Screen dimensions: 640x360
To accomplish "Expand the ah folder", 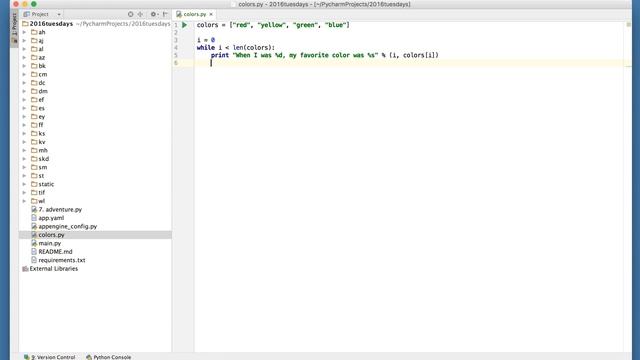I will point(24,32).
